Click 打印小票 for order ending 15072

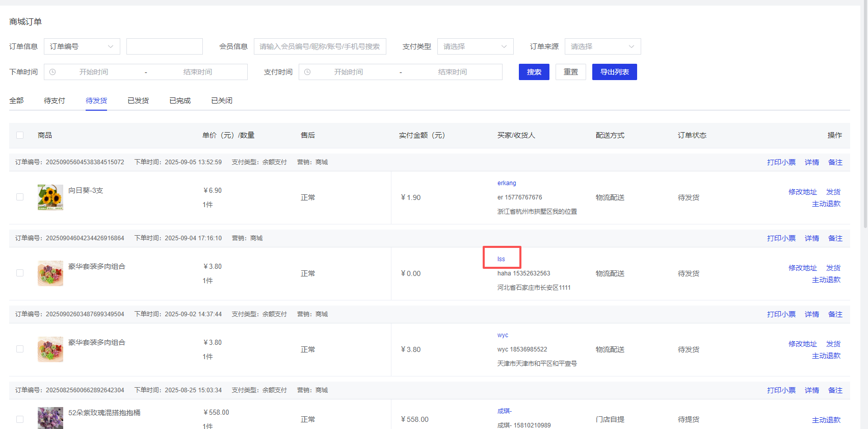tap(781, 162)
